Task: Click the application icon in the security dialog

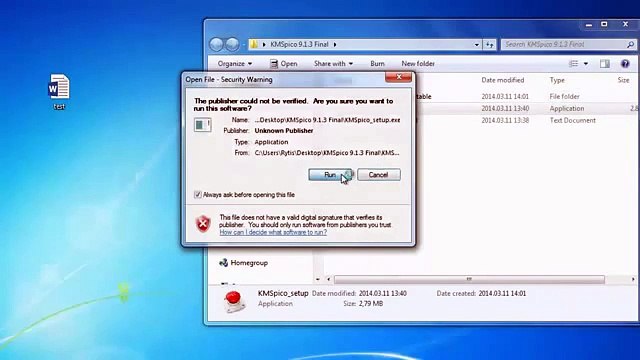Action: [202, 124]
